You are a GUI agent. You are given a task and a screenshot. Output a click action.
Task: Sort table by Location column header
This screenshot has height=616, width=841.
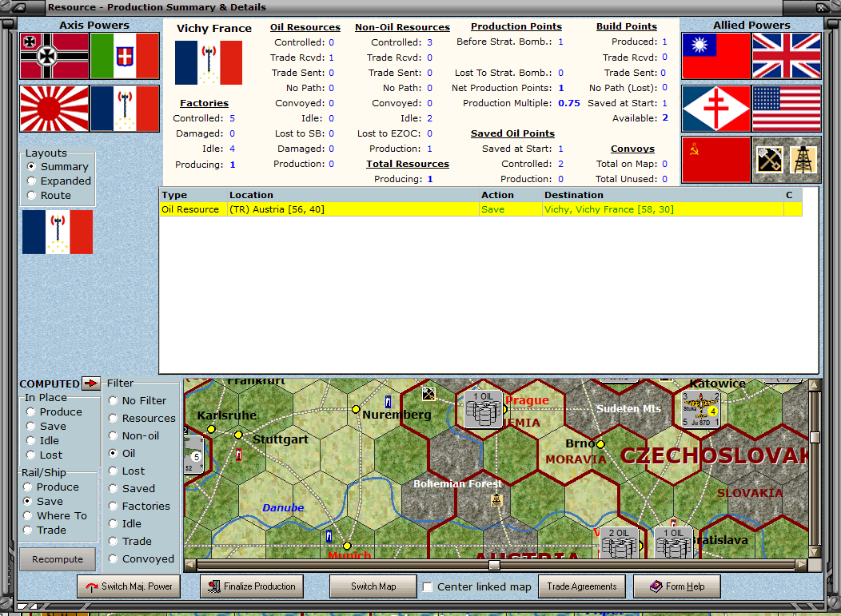coord(353,195)
